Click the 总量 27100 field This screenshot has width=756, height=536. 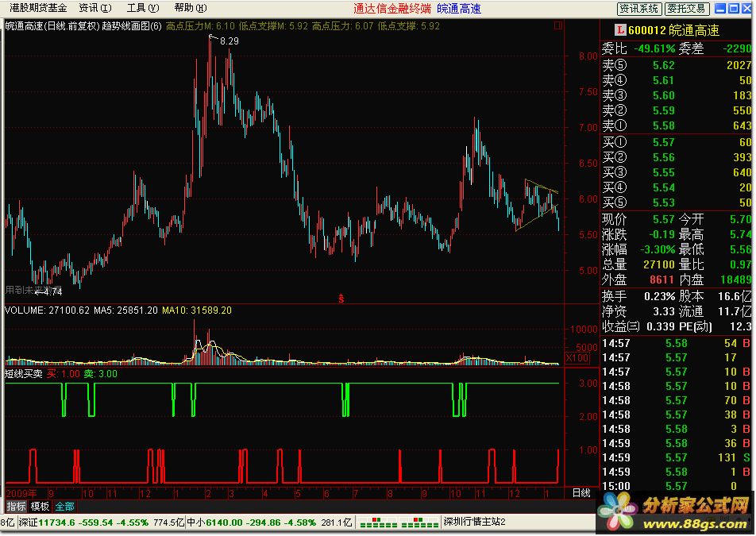coord(638,264)
